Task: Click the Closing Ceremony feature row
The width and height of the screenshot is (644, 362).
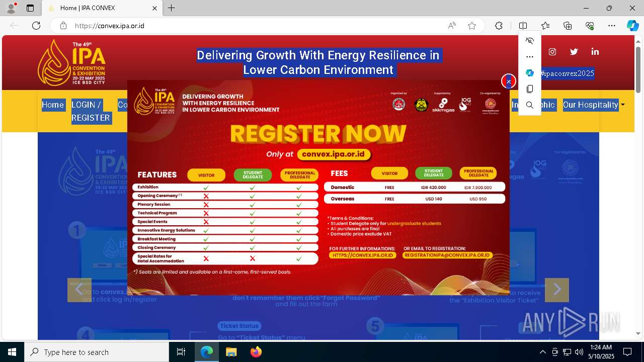Action: (x=225, y=247)
